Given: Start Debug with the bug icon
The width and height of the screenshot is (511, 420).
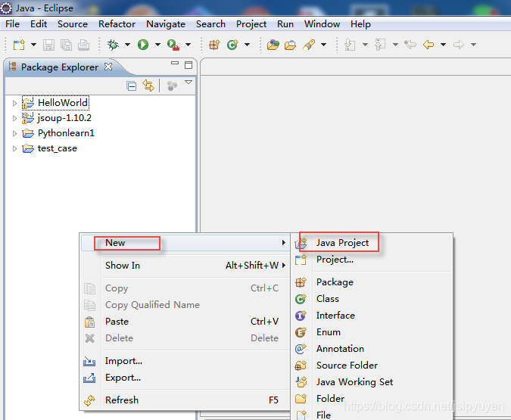Looking at the screenshot, I should [x=113, y=45].
